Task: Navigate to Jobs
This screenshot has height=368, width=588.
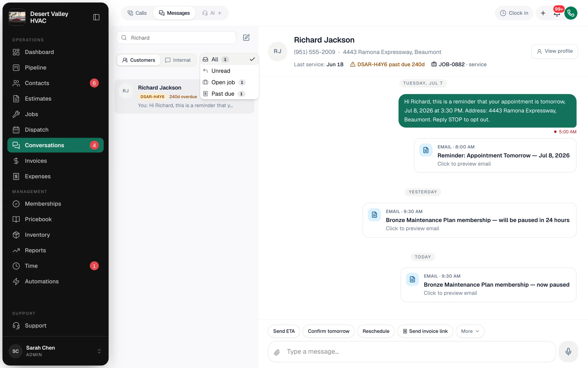Action: [x=55, y=114]
